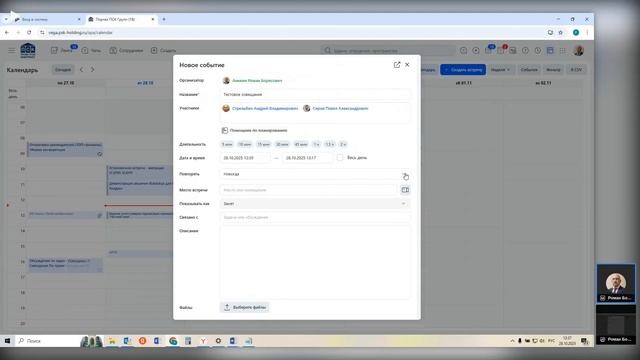Click the События button
This screenshot has height=360, width=640.
tap(529, 69)
